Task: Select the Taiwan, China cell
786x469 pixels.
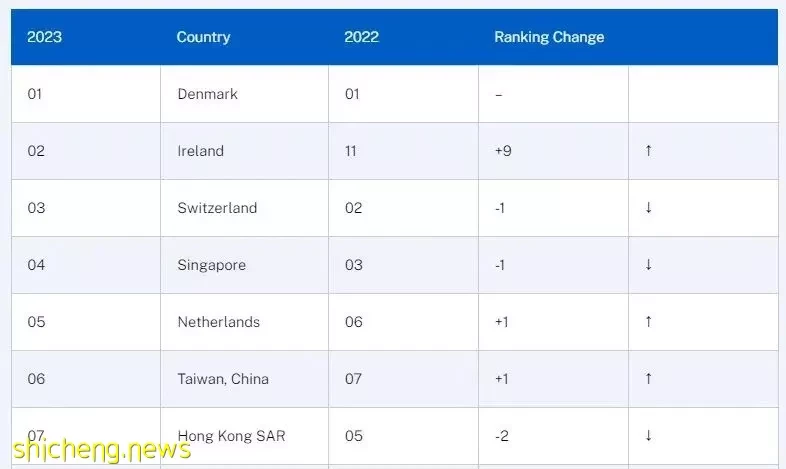Action: point(244,379)
